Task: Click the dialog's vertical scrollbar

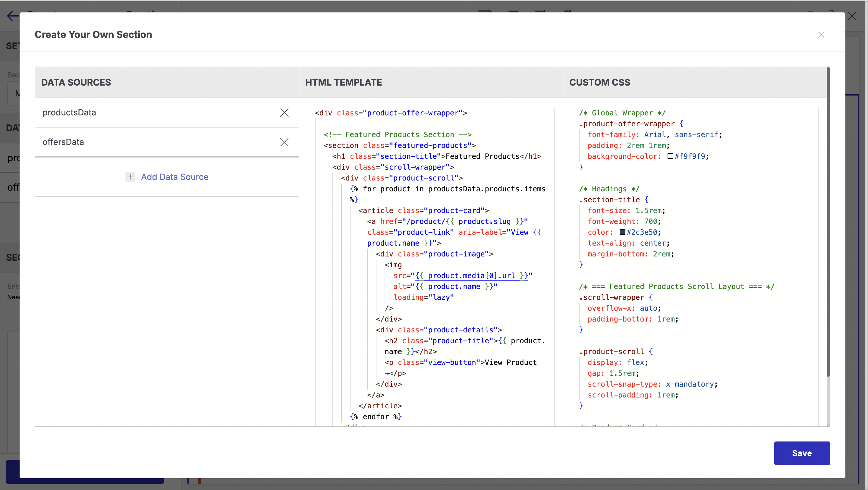Action: pos(828,222)
